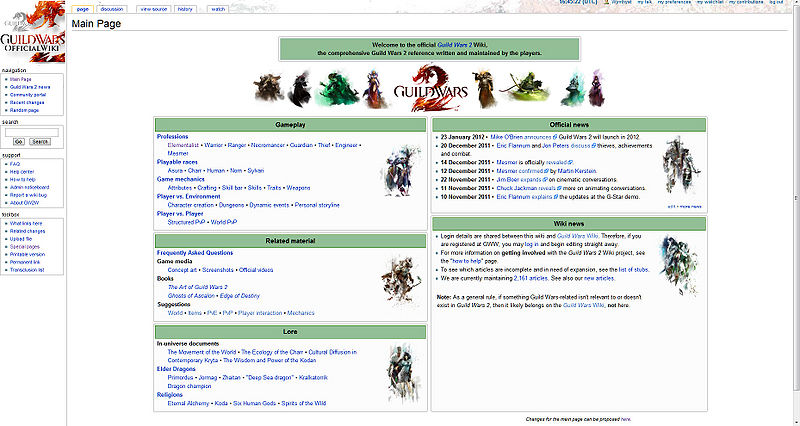
Task: Click the artwork image in Official news box
Action: (682, 164)
